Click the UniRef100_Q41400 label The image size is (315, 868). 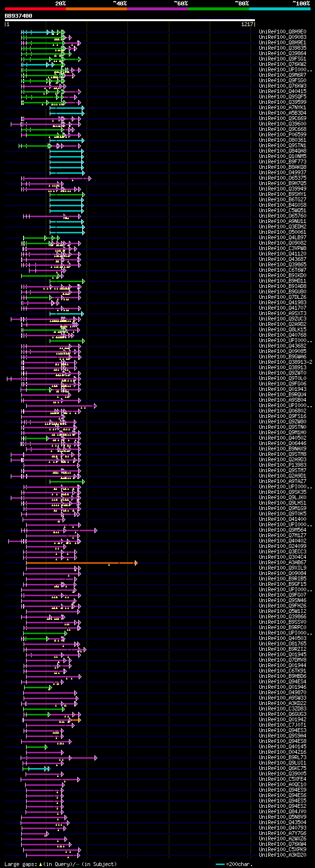(283, 519)
